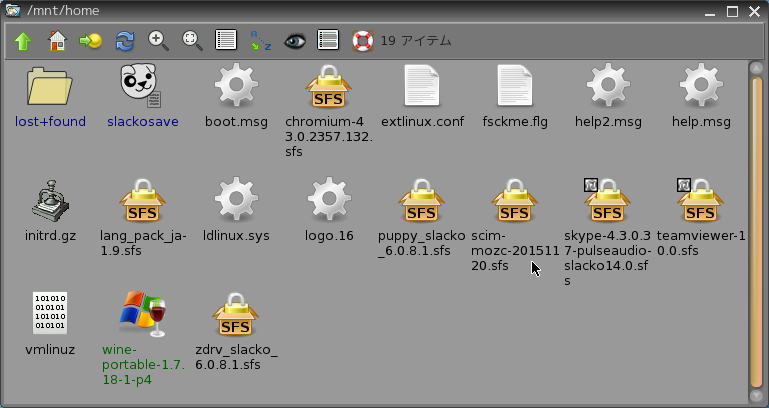This screenshot has width=769, height=408.
Task: Click the 'extlinux.conf' filename label
Action: [422, 122]
